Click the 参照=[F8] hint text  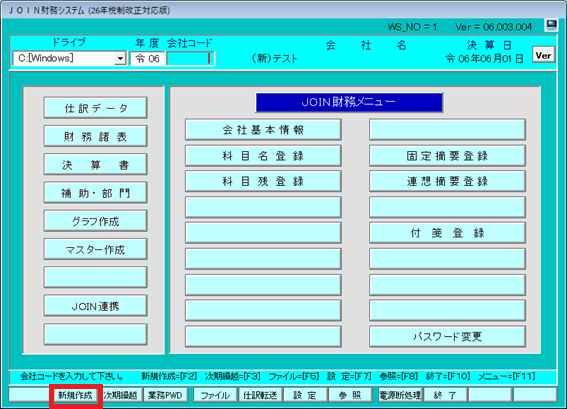398,376
